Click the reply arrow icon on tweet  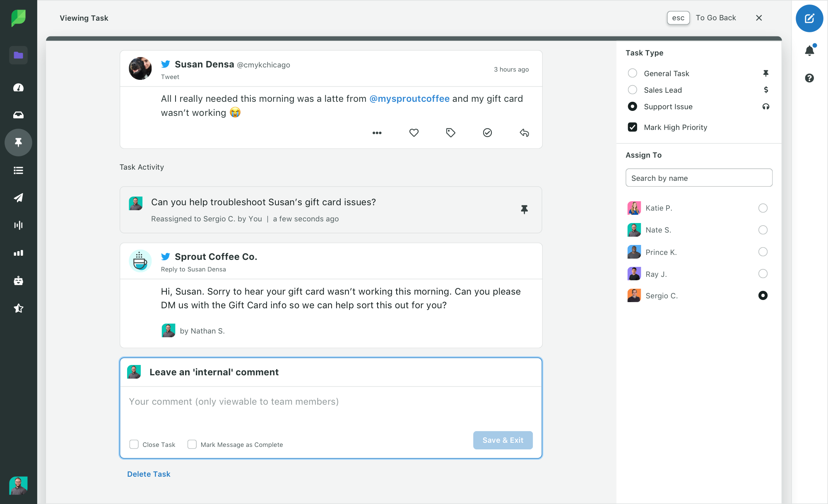[524, 133]
